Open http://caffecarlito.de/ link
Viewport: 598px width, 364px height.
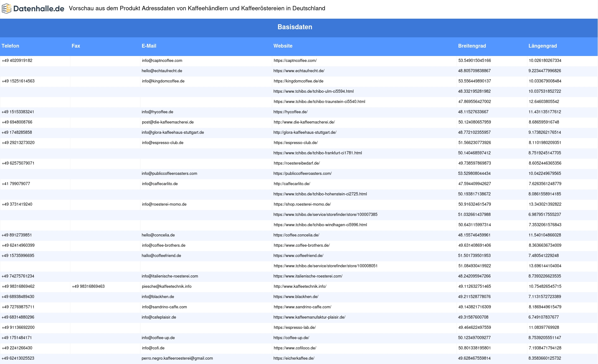point(292,184)
